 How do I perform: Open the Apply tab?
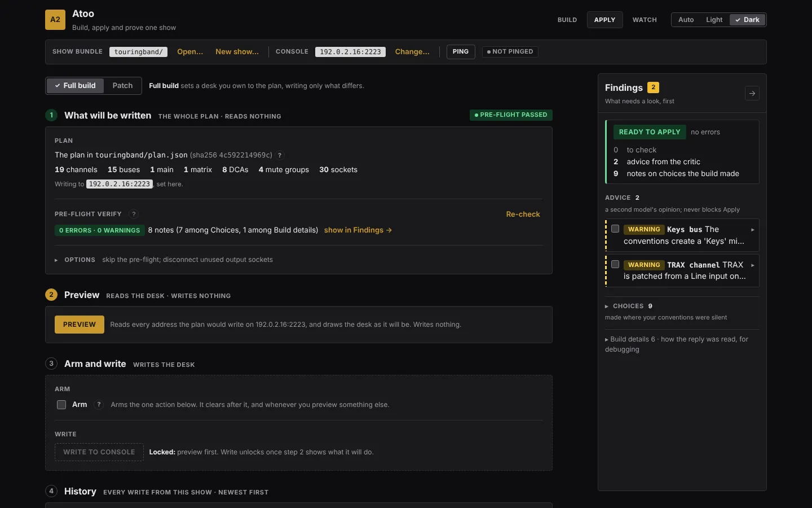tap(604, 20)
